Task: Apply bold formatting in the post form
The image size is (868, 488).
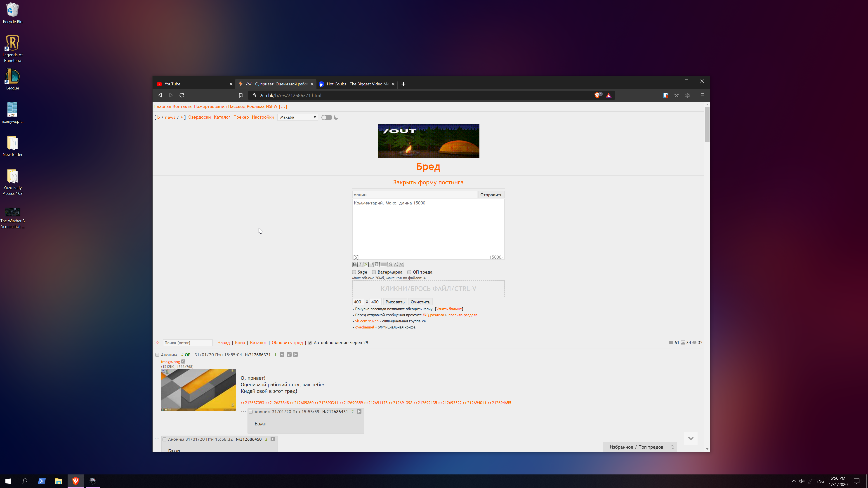Action: pos(355,264)
